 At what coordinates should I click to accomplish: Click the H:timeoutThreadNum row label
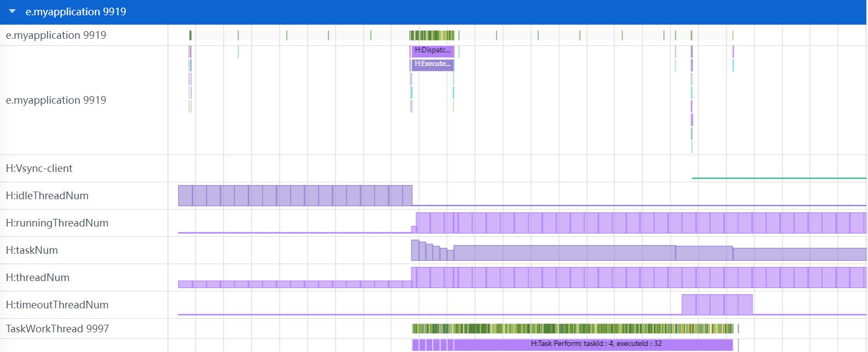point(57,305)
